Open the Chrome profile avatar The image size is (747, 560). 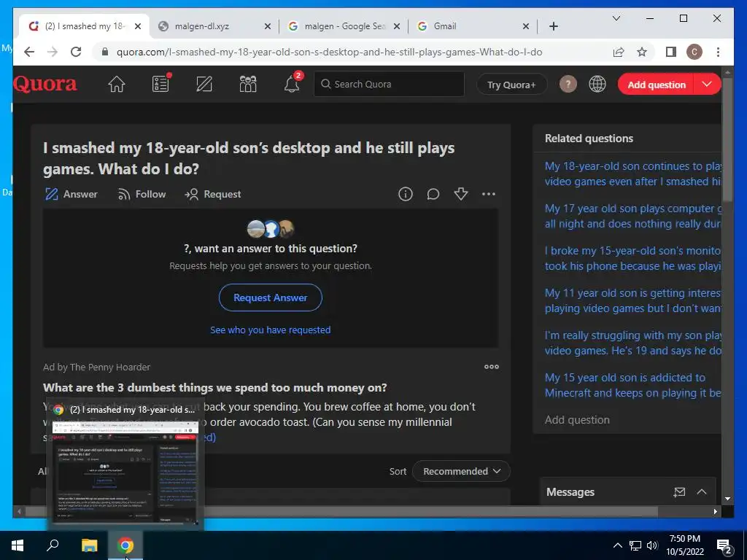(x=694, y=52)
